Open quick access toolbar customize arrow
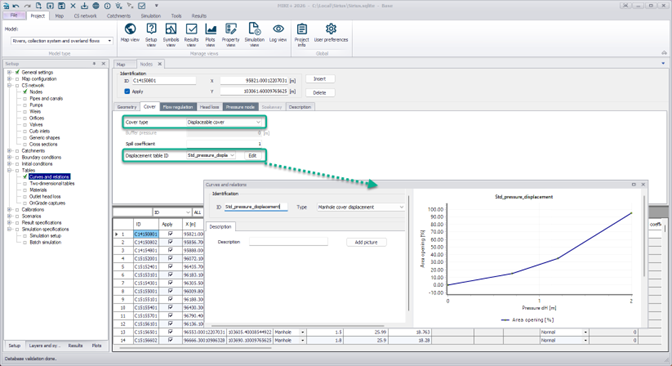The width and height of the screenshot is (672, 366). [x=156, y=6]
